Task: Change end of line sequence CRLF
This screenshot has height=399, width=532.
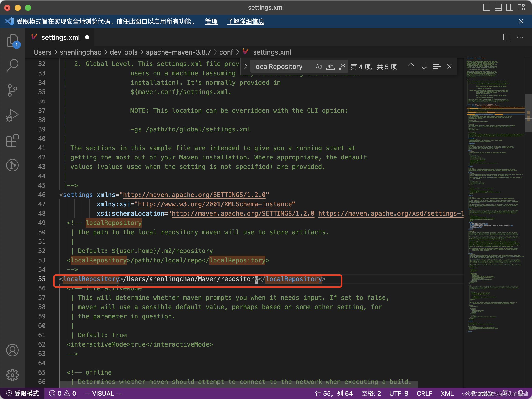Action: [424, 393]
